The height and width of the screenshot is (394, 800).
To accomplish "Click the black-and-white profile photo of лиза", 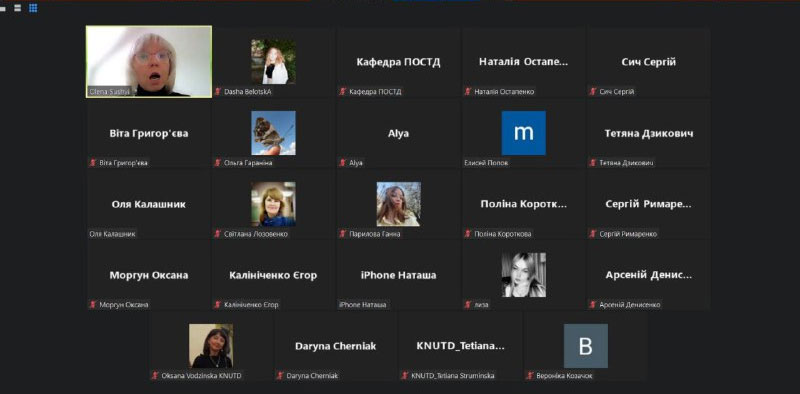I will tap(523, 275).
